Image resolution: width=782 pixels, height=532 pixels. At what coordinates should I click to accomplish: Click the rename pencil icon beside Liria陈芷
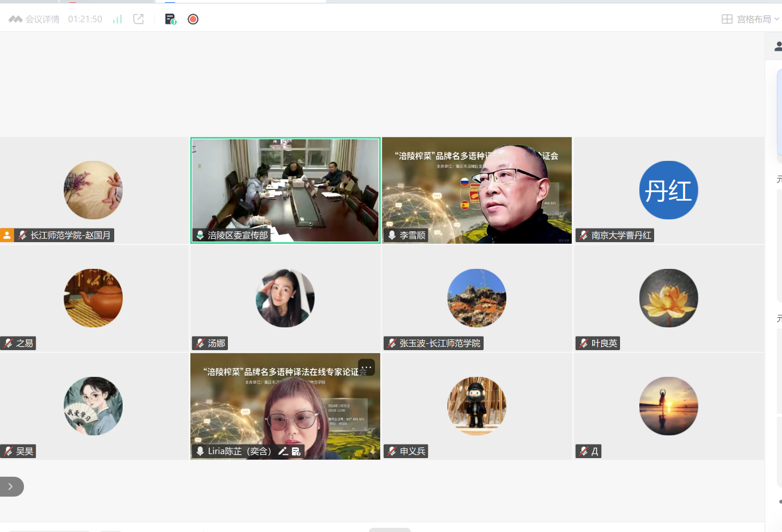point(282,451)
